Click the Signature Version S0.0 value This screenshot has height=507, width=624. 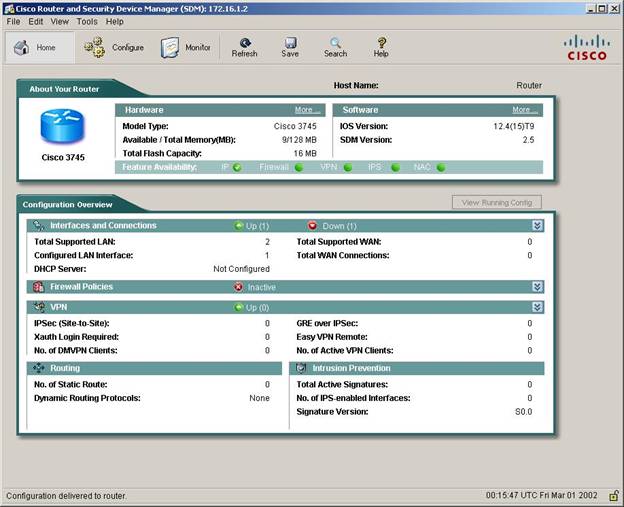[x=524, y=411]
